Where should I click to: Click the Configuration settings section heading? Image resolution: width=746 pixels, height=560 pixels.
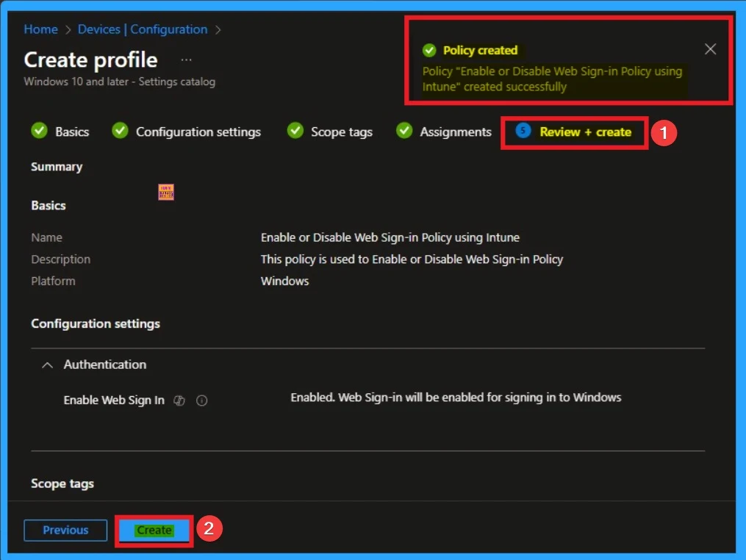pyautogui.click(x=95, y=324)
